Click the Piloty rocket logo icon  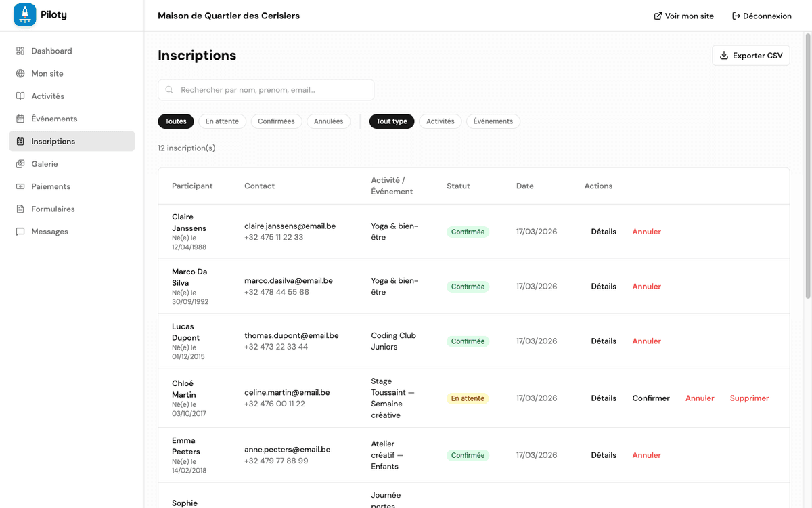[25, 15]
